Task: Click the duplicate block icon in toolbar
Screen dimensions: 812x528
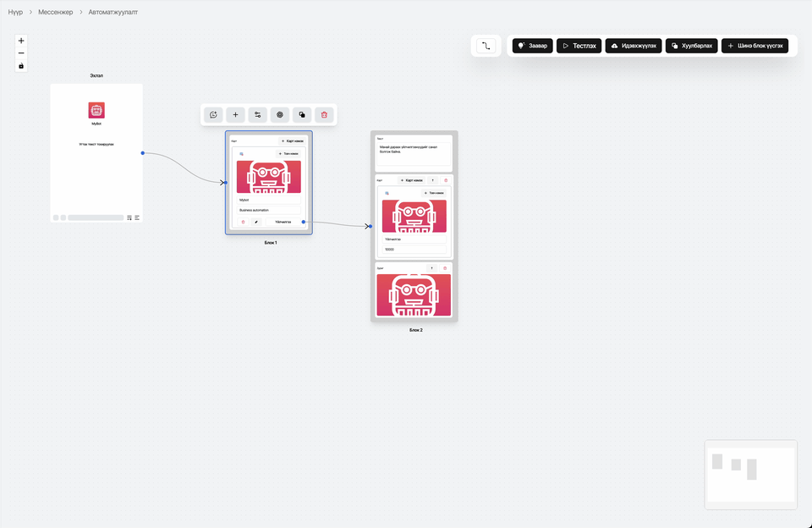Action: click(302, 115)
